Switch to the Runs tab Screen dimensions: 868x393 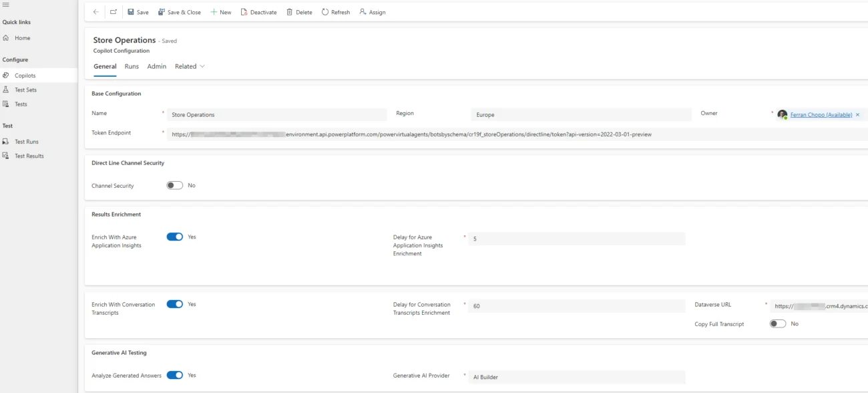[x=132, y=66]
